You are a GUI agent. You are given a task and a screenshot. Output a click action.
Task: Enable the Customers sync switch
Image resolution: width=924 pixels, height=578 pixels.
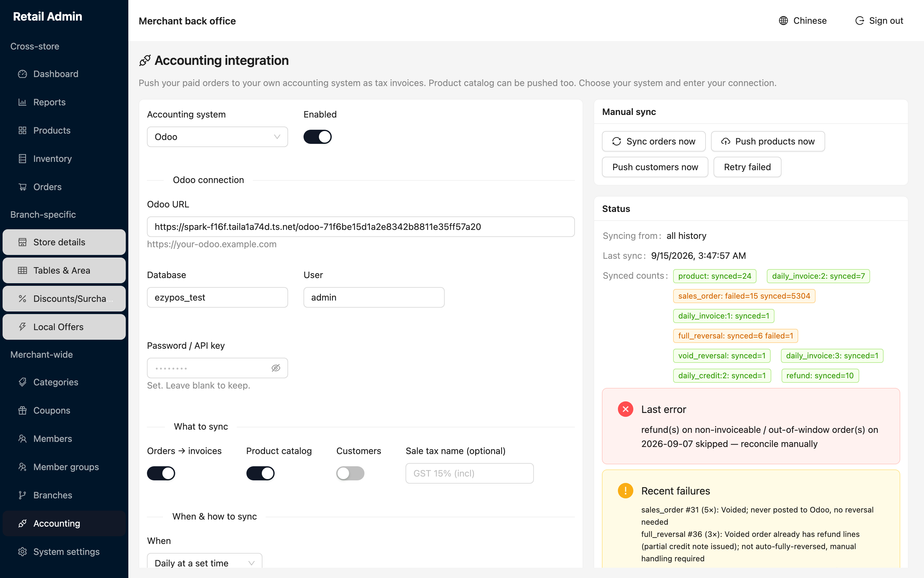click(x=350, y=473)
